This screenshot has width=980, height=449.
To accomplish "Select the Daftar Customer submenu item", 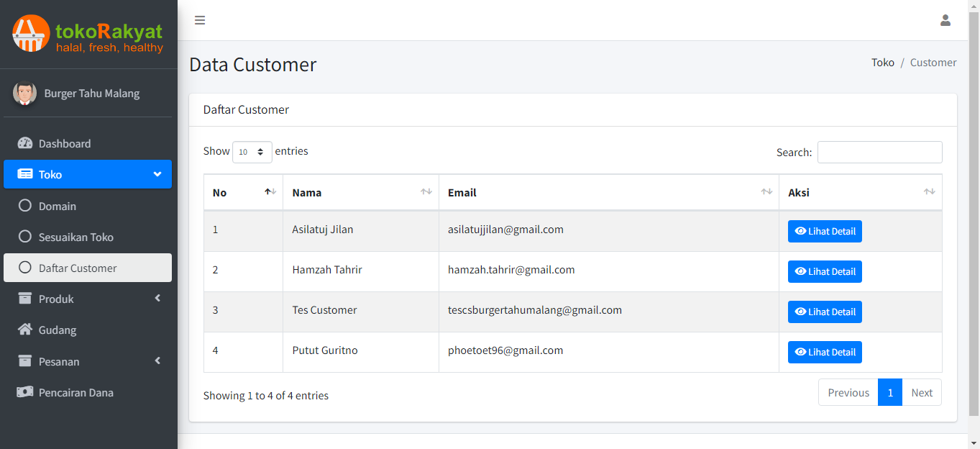I will tap(78, 268).
